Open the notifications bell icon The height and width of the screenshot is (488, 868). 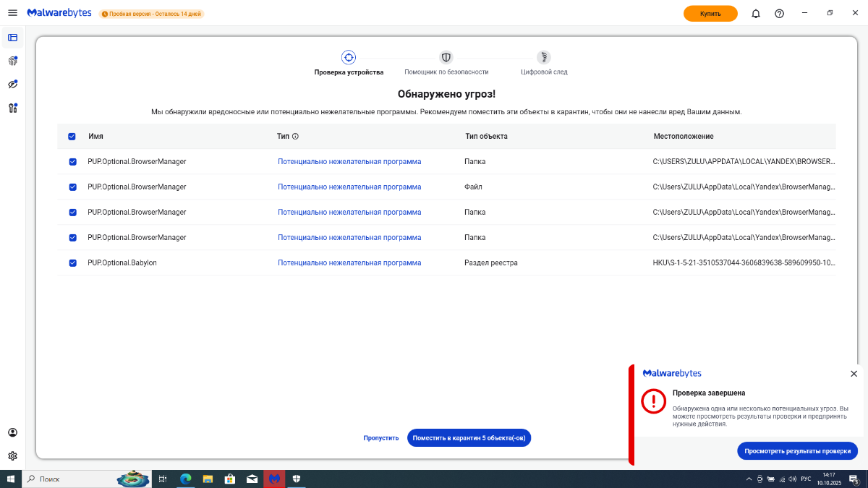756,13
